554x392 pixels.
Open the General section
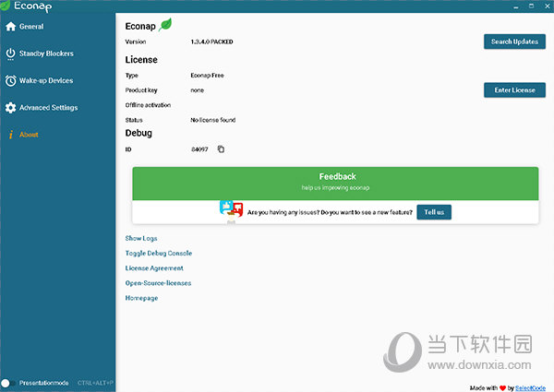pos(31,27)
